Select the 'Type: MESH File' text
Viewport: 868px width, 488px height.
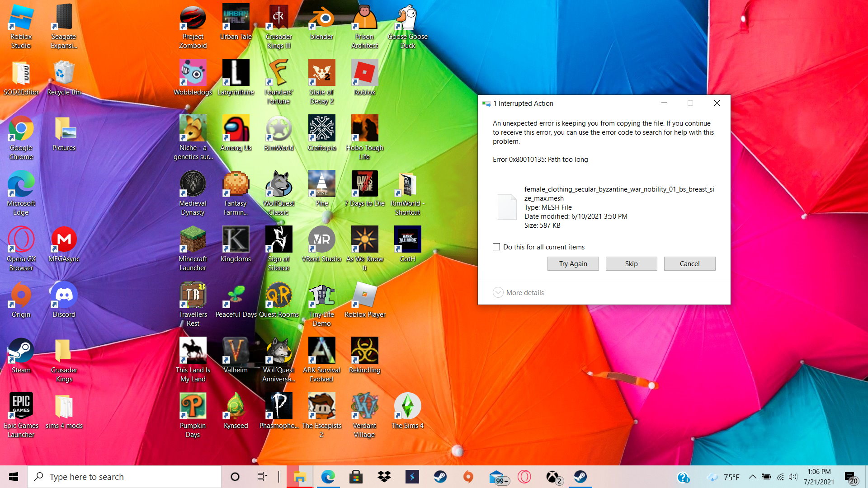point(548,207)
